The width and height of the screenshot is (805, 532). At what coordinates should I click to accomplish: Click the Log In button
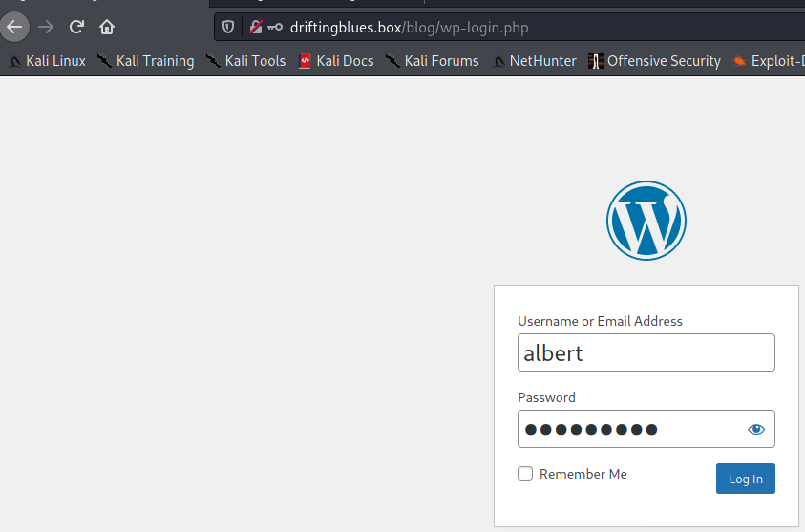(746, 479)
